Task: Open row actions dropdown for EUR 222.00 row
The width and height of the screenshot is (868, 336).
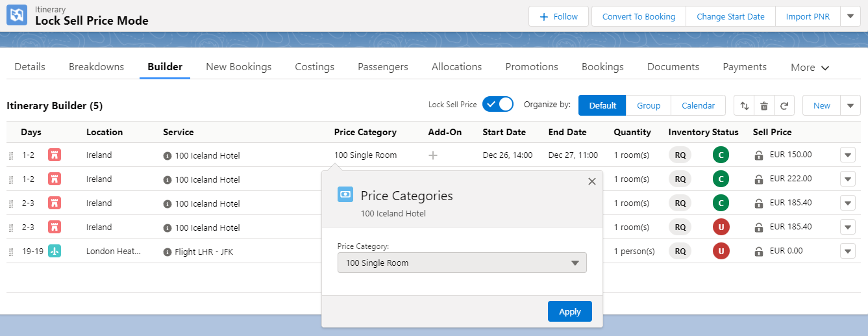Action: tap(848, 179)
